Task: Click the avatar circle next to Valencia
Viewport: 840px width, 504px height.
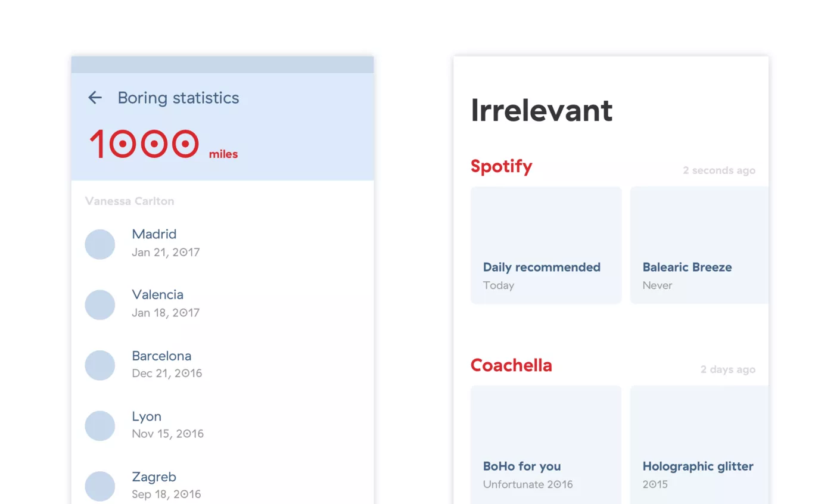Action: pos(100,305)
